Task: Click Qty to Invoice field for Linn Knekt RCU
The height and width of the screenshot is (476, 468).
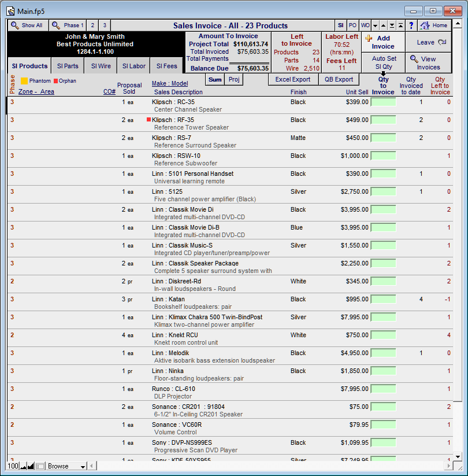Action: point(384,335)
